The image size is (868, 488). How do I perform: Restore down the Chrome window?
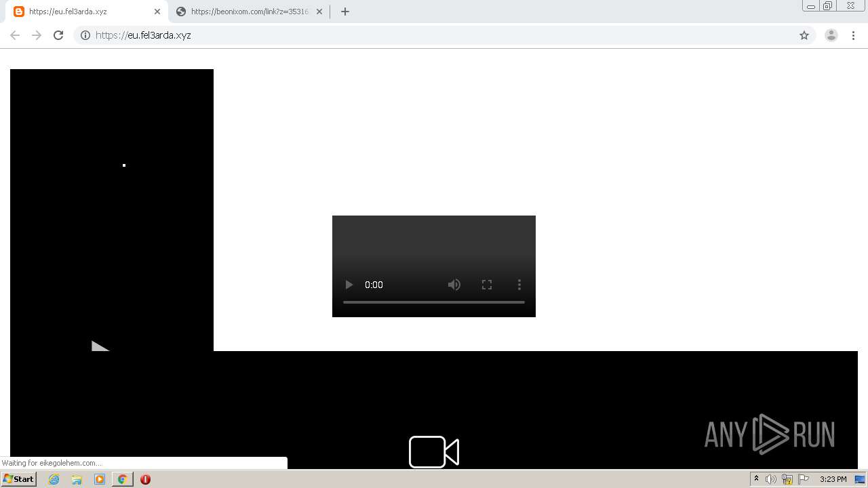pyautogui.click(x=828, y=6)
